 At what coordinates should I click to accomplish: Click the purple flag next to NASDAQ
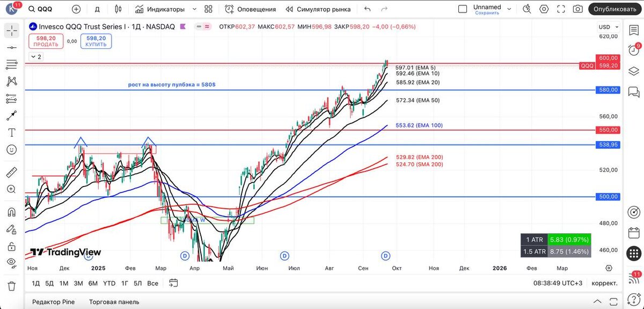[182, 27]
